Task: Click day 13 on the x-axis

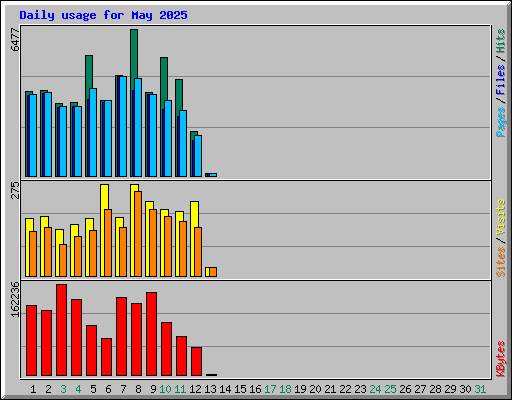Action: pyautogui.click(x=210, y=389)
